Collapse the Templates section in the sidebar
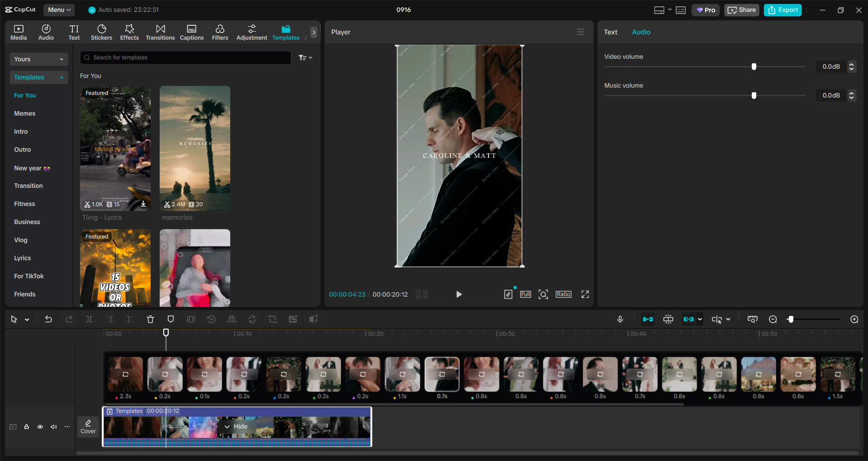This screenshot has width=868, height=461. (62, 77)
